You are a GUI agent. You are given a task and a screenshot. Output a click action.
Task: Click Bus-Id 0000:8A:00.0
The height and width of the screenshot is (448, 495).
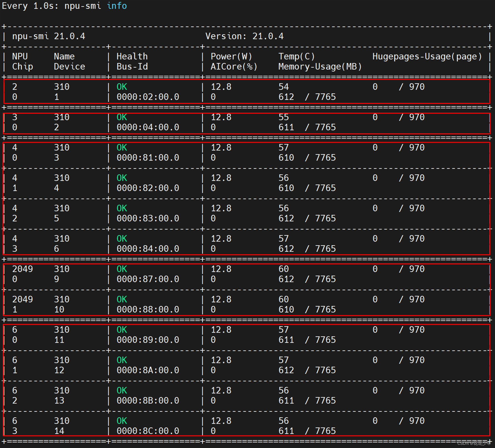[148, 370]
